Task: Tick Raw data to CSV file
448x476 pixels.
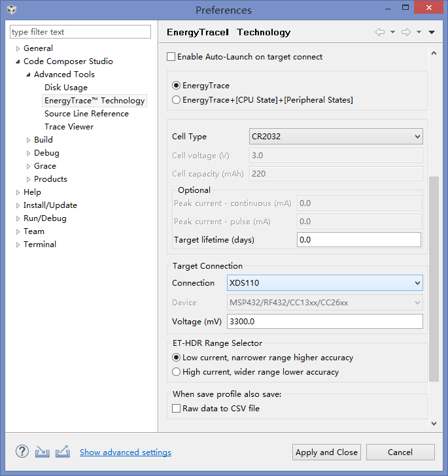Action: pos(176,408)
